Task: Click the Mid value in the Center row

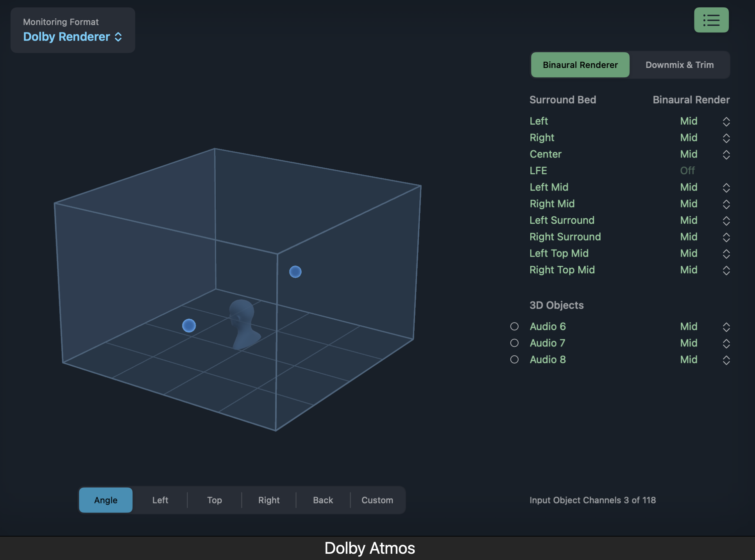Action: 689,154
